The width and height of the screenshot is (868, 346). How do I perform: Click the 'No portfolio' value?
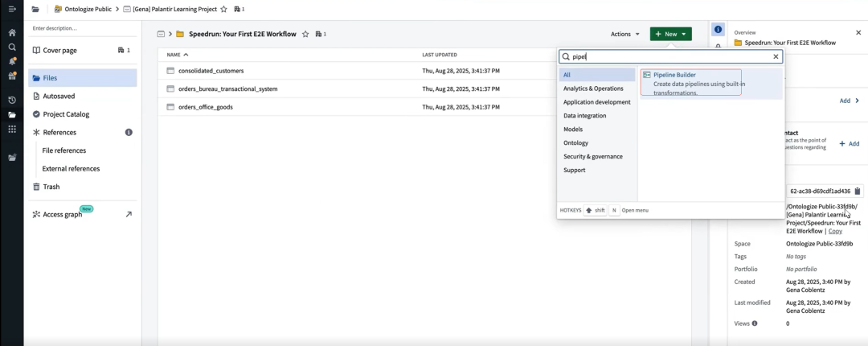point(801,269)
